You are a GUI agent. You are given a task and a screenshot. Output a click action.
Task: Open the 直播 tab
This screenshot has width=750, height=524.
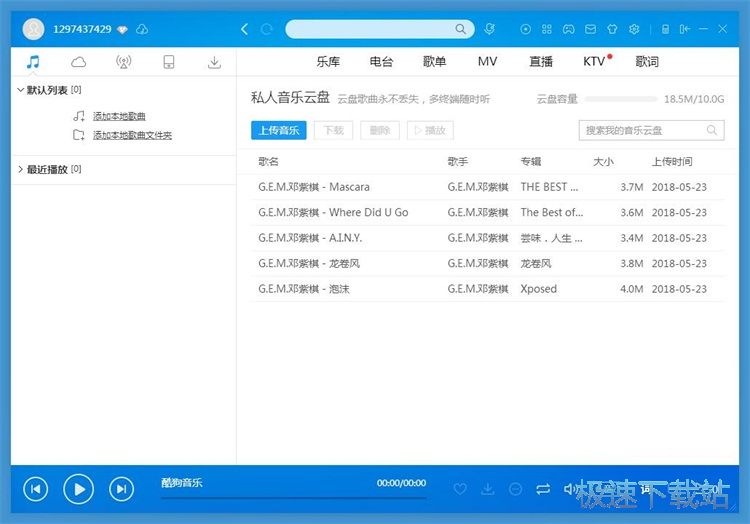541,62
